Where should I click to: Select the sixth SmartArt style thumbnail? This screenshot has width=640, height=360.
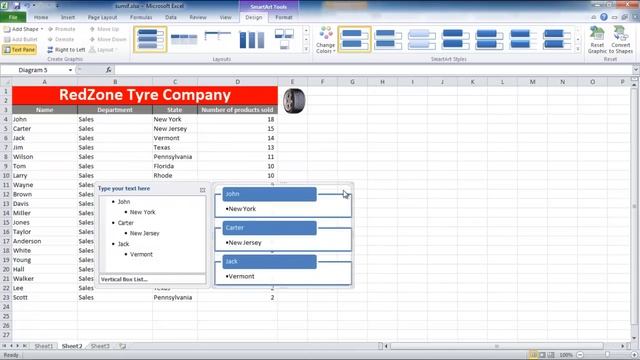(522, 40)
